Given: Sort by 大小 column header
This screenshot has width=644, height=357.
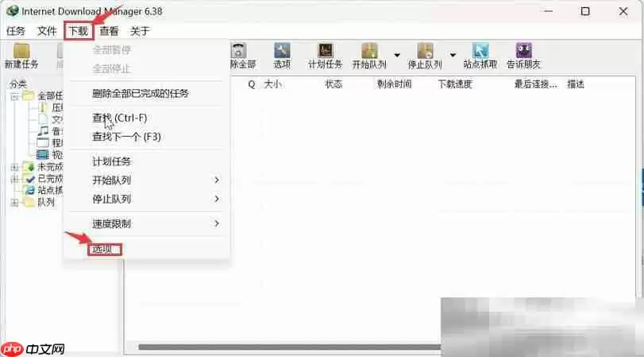Looking at the screenshot, I should point(272,84).
